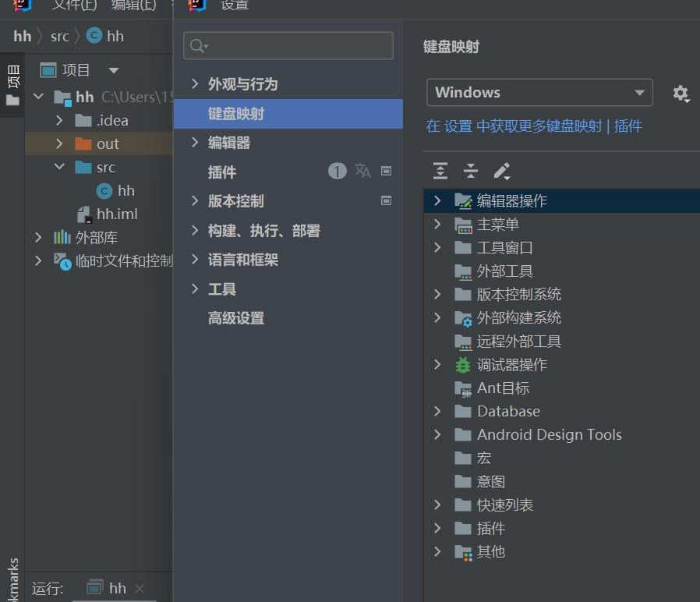Expand the 编辑器 settings section

pos(195,143)
